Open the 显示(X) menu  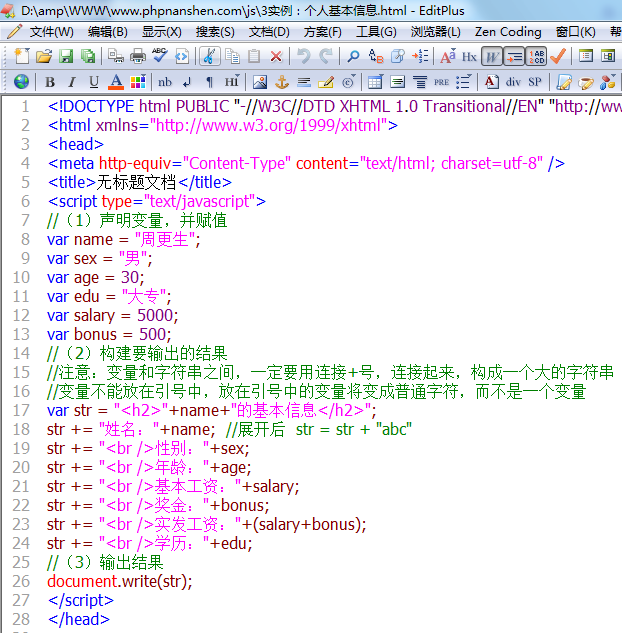pyautogui.click(x=161, y=31)
